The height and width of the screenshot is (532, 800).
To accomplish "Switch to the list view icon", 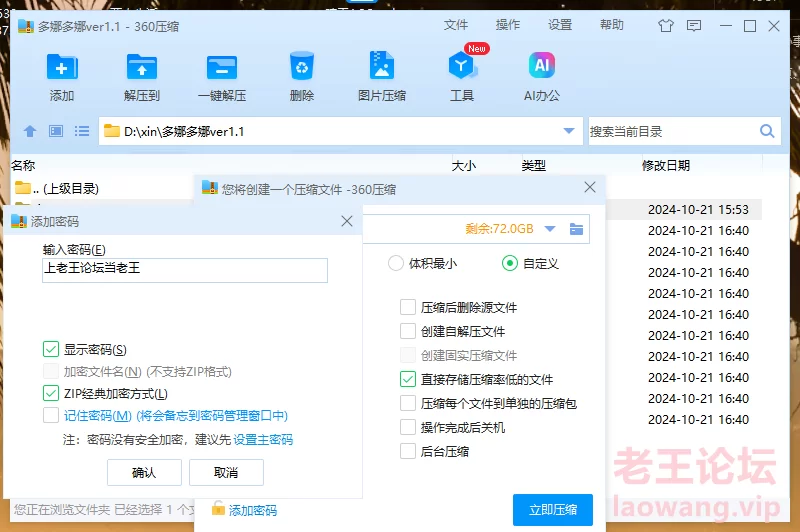I will point(82,132).
